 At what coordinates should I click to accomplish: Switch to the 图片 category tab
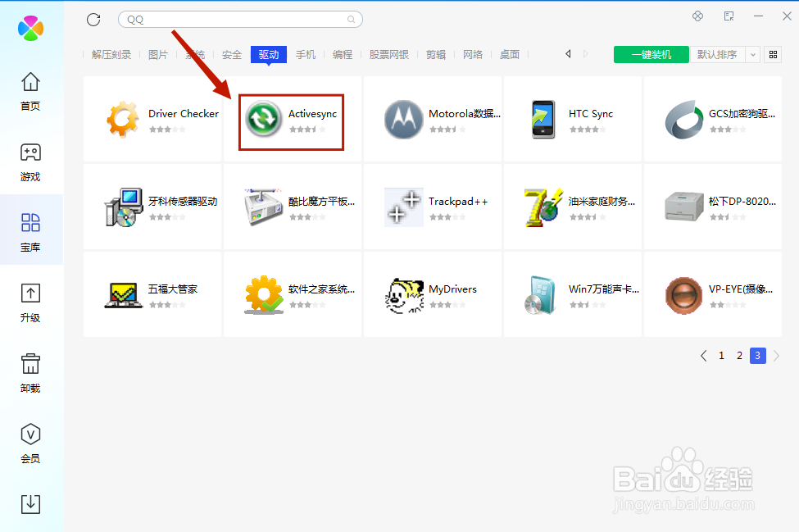pyautogui.click(x=158, y=55)
